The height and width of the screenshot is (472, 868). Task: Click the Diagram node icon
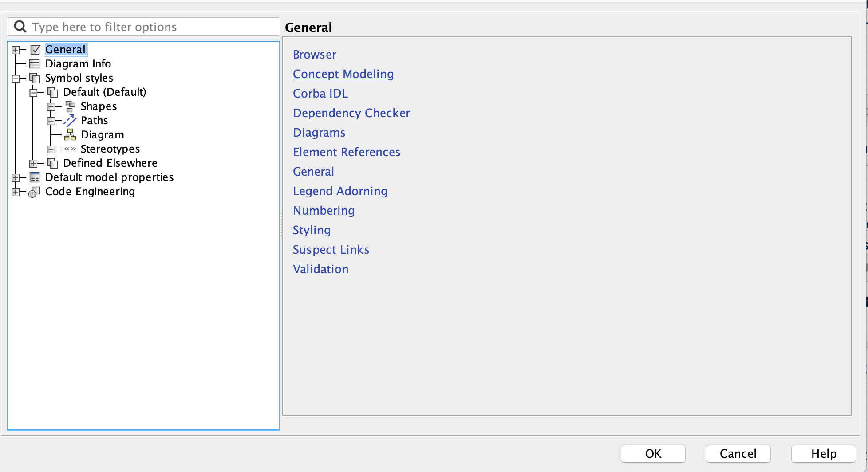pos(70,135)
